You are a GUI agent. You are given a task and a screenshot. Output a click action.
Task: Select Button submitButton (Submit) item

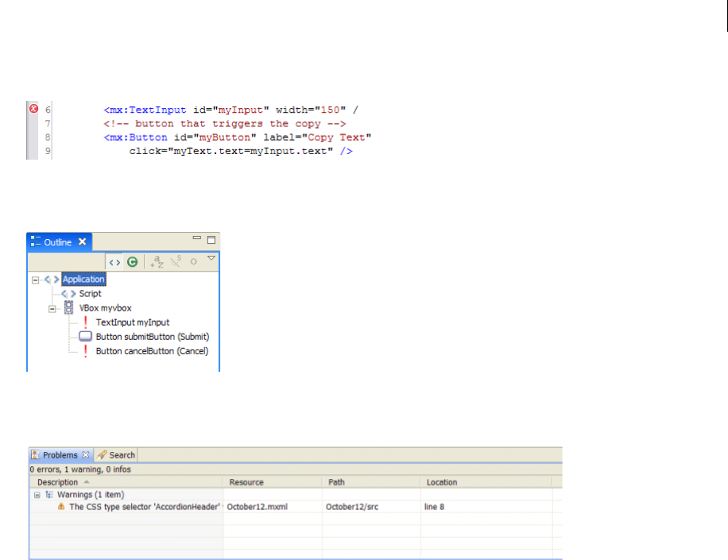[153, 337]
